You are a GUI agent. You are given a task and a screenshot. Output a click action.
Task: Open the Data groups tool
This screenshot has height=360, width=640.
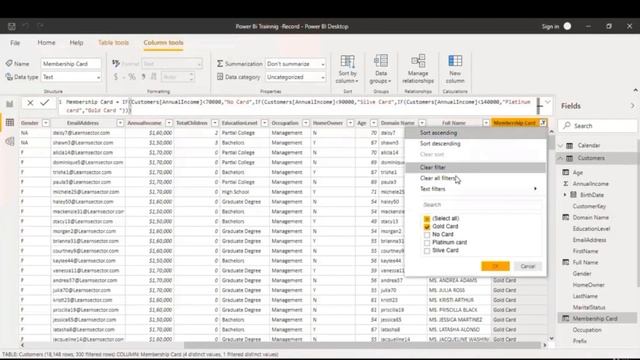coord(381,69)
